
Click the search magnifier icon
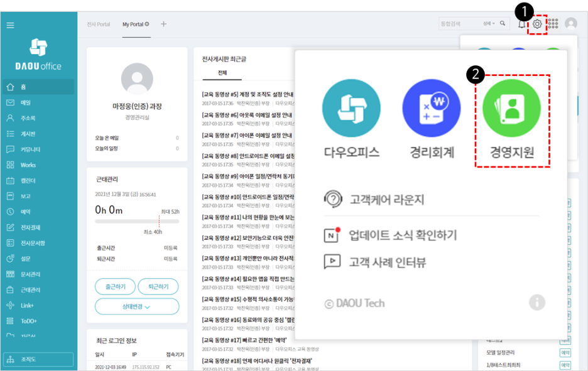(503, 23)
